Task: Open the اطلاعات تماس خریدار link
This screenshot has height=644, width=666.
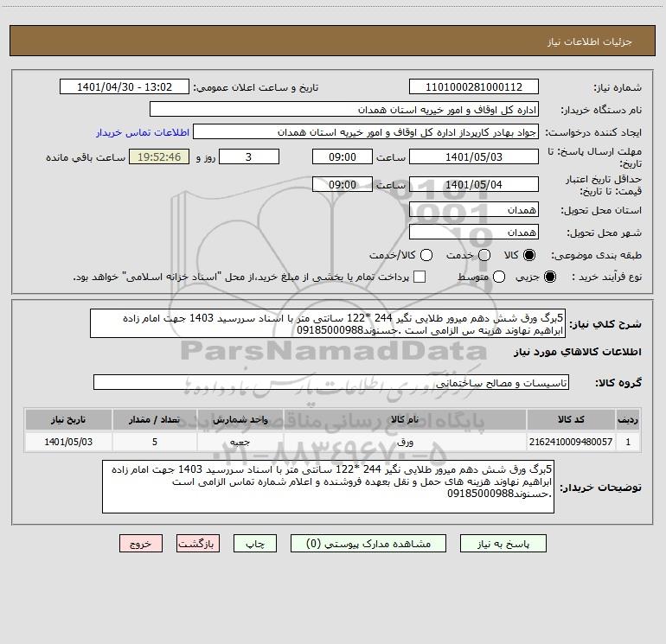Action: pos(143,132)
